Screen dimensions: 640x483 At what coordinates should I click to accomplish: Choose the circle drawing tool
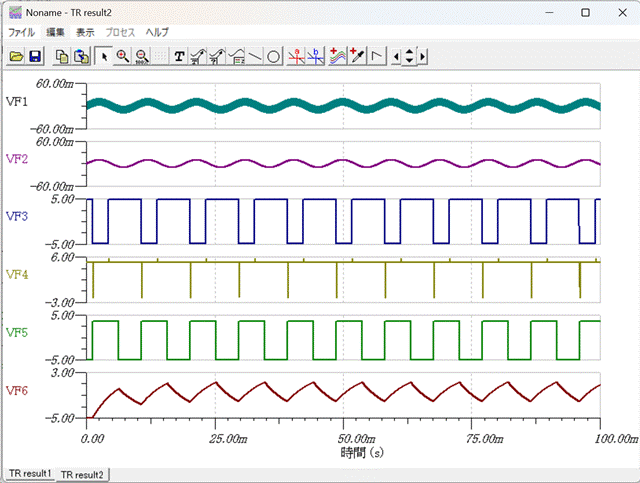273,57
